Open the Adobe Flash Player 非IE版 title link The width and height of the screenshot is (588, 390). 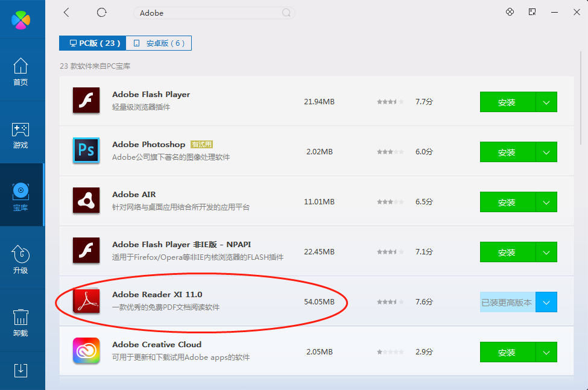click(182, 245)
